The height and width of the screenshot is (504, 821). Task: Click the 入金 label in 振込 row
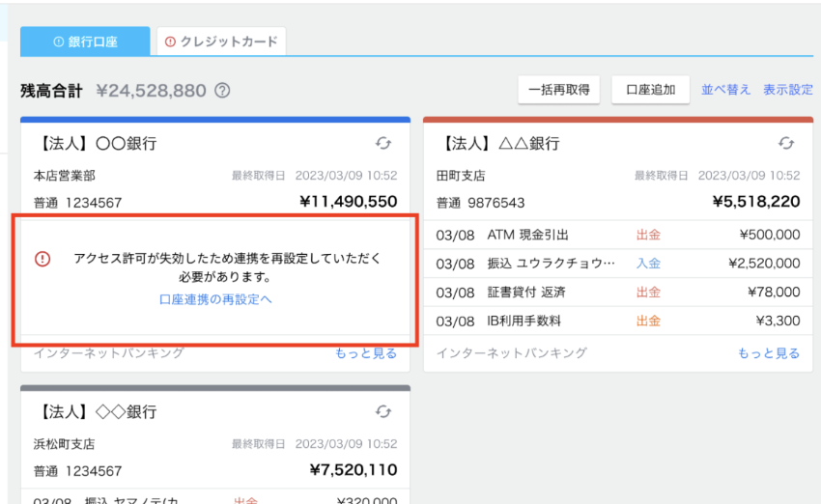pyautogui.click(x=648, y=264)
